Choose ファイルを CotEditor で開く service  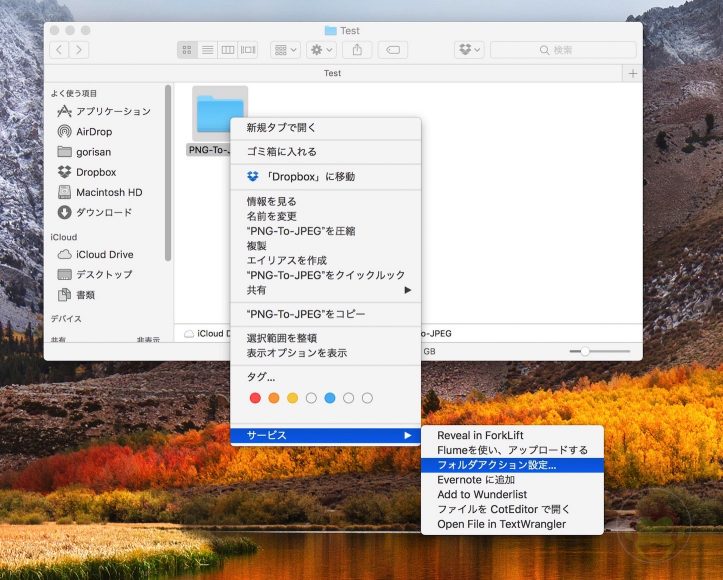tap(512, 509)
